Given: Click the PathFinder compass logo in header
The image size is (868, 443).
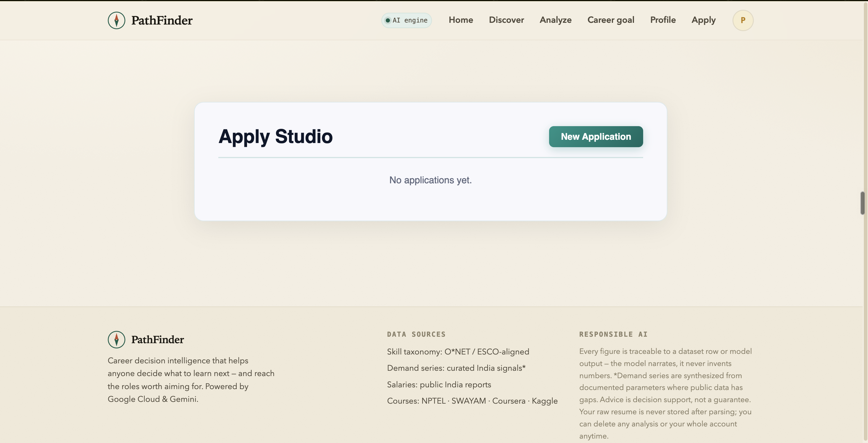Looking at the screenshot, I should pos(116,20).
